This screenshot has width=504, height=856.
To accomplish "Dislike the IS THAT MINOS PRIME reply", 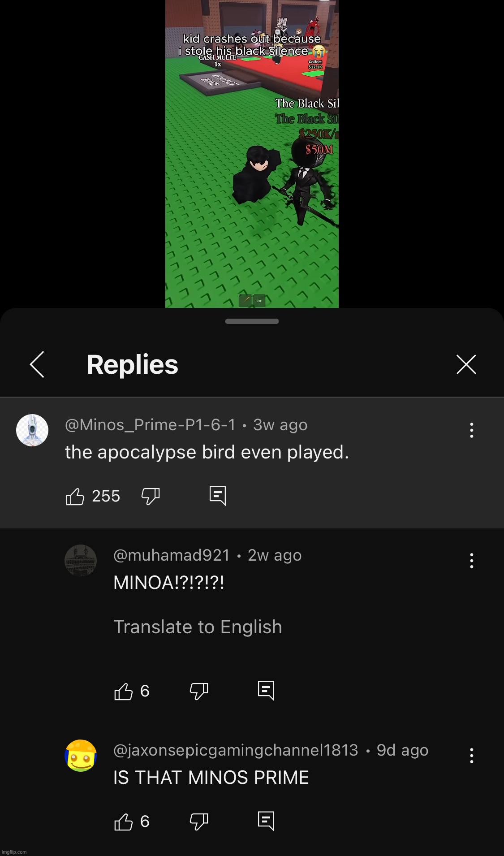I will click(199, 821).
